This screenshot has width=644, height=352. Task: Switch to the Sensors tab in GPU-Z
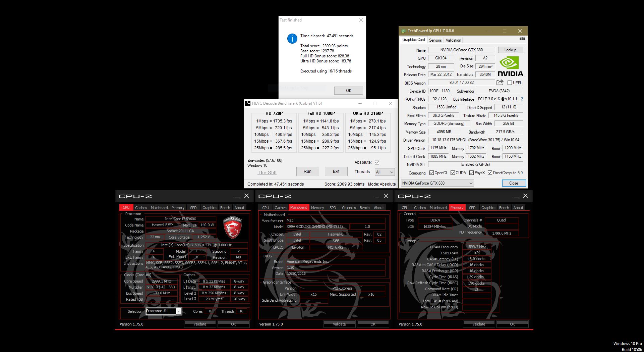(435, 40)
